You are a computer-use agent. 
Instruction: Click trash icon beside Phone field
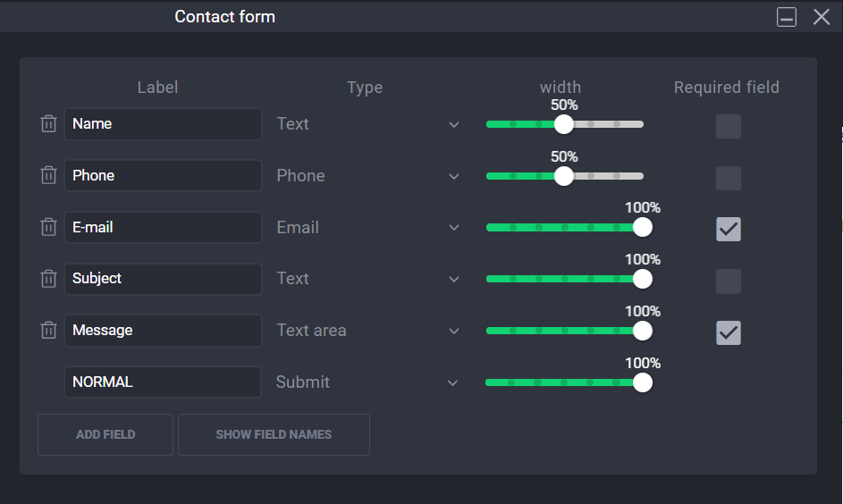point(49,176)
